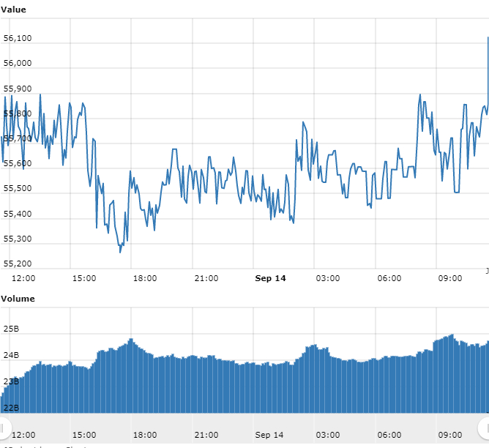Click the "Value" chart title

[x=13, y=10]
